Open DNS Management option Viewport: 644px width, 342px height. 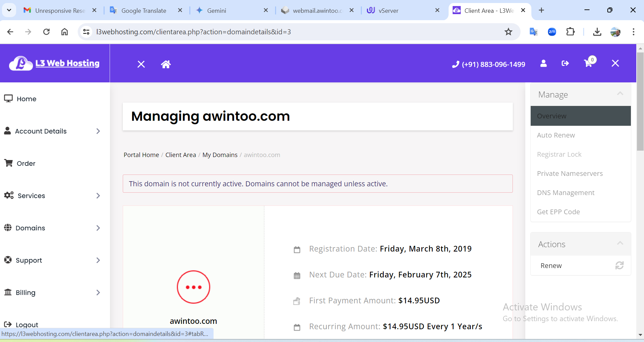coord(580,193)
